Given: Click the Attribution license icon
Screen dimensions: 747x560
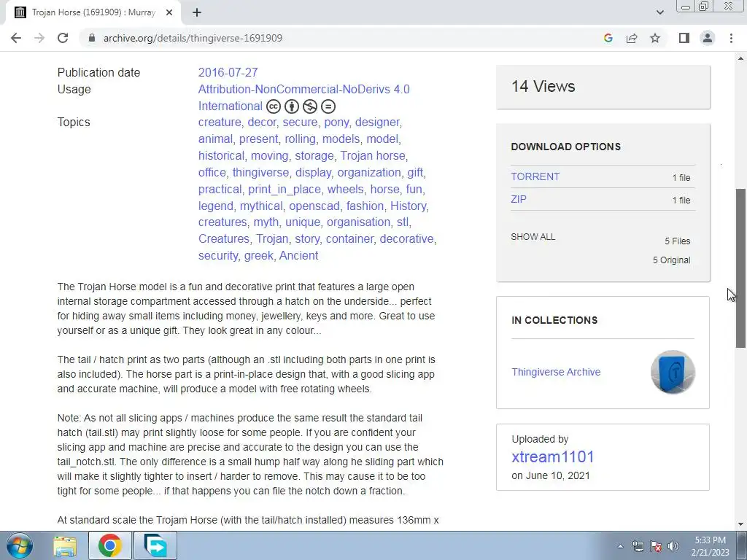Looking at the screenshot, I should point(292,106).
